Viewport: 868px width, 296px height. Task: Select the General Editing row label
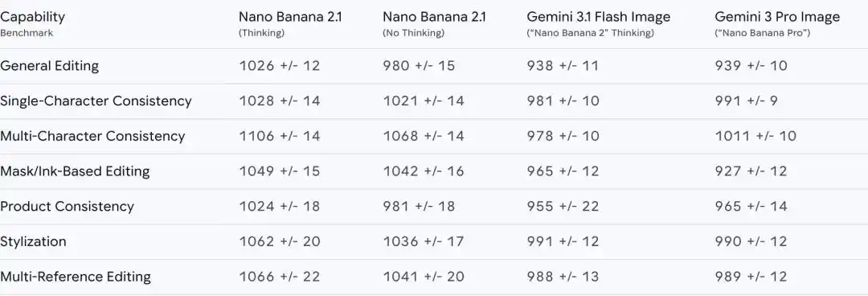click(x=49, y=66)
